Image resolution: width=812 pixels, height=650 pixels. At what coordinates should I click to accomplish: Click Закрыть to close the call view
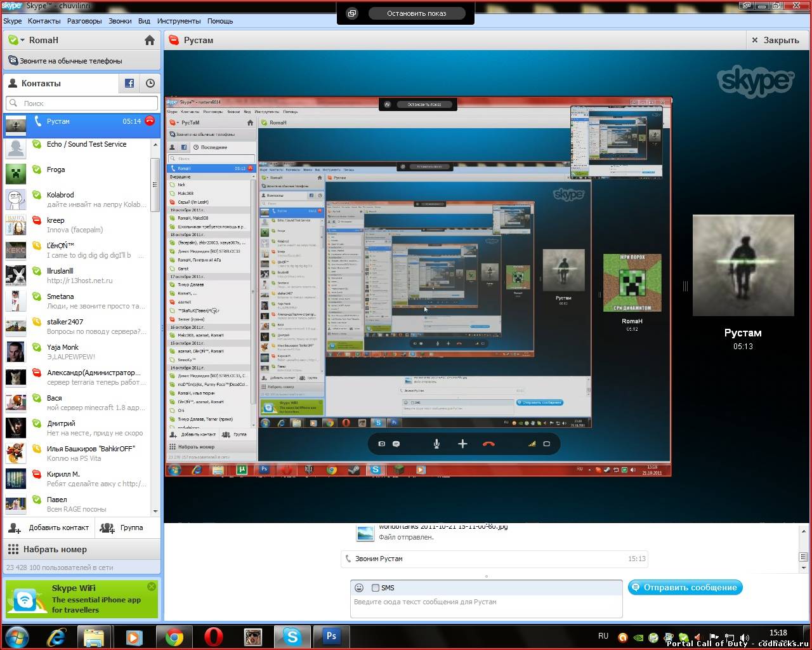pos(776,40)
